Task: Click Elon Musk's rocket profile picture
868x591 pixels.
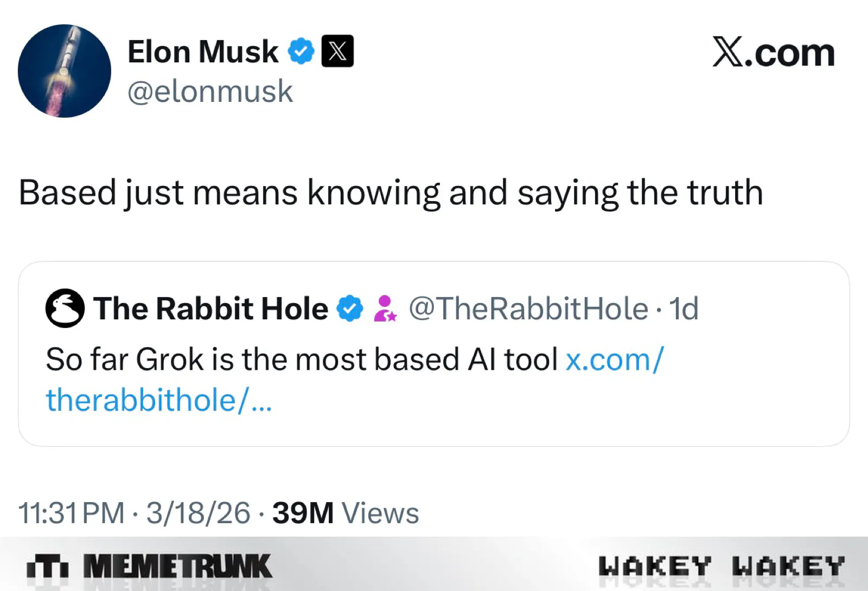Action: (64, 71)
